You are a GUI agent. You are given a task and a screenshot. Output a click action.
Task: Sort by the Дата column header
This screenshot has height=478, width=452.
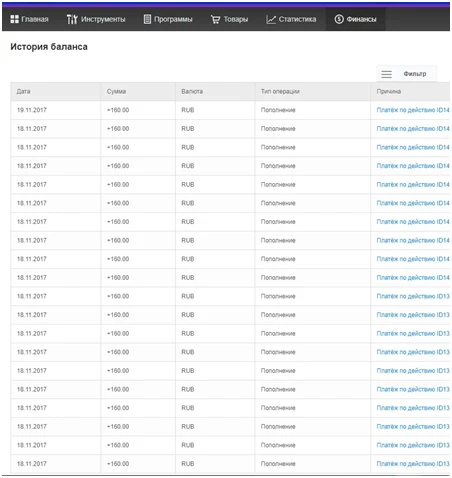point(24,91)
